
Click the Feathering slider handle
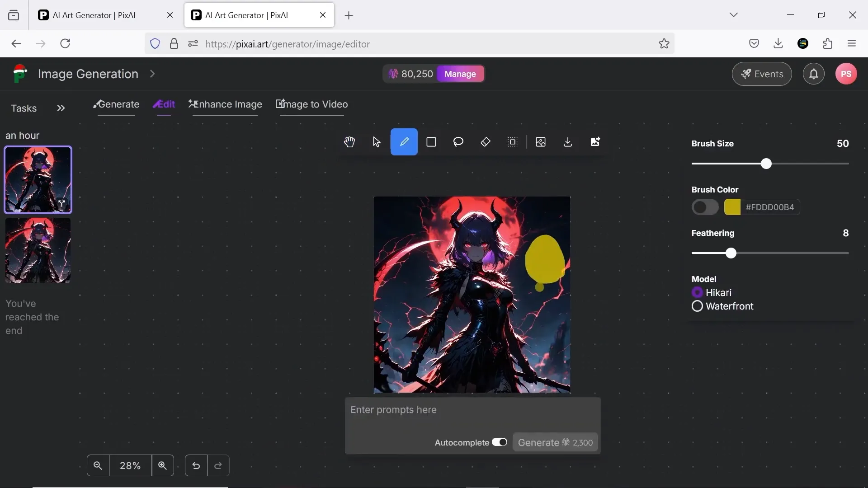(731, 253)
